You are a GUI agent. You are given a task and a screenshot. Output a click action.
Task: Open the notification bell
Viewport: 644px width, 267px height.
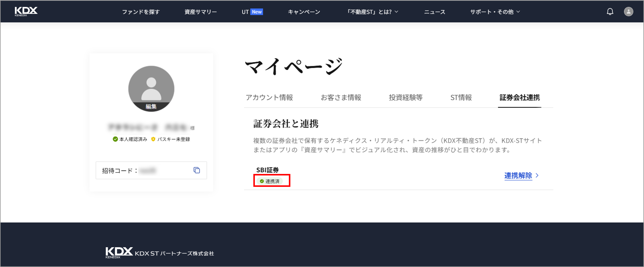[610, 12]
